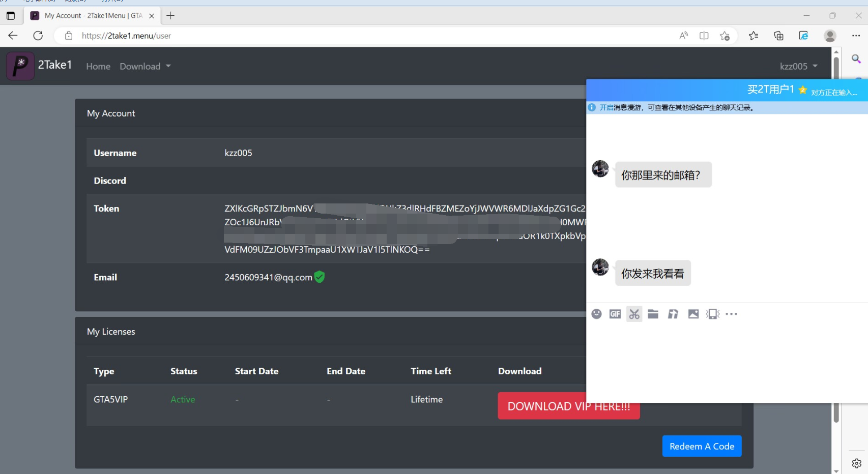Viewport: 868px width, 474px height.
Task: Open sidebar settings gear icon
Action: coord(856,463)
